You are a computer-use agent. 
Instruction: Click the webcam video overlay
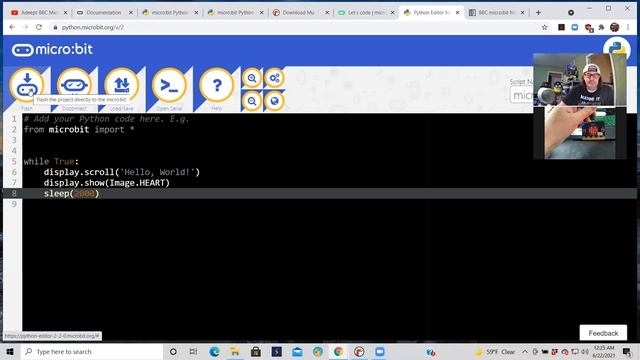(580, 106)
